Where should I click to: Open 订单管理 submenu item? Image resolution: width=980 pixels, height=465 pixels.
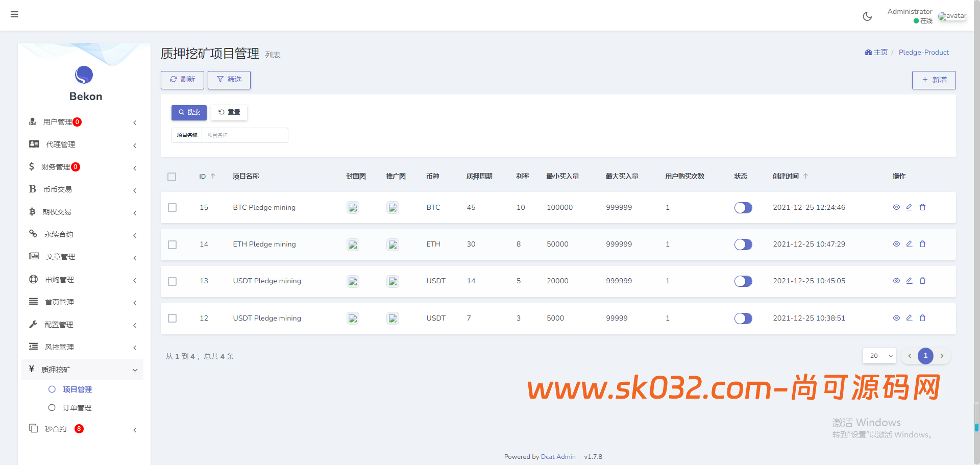point(77,408)
